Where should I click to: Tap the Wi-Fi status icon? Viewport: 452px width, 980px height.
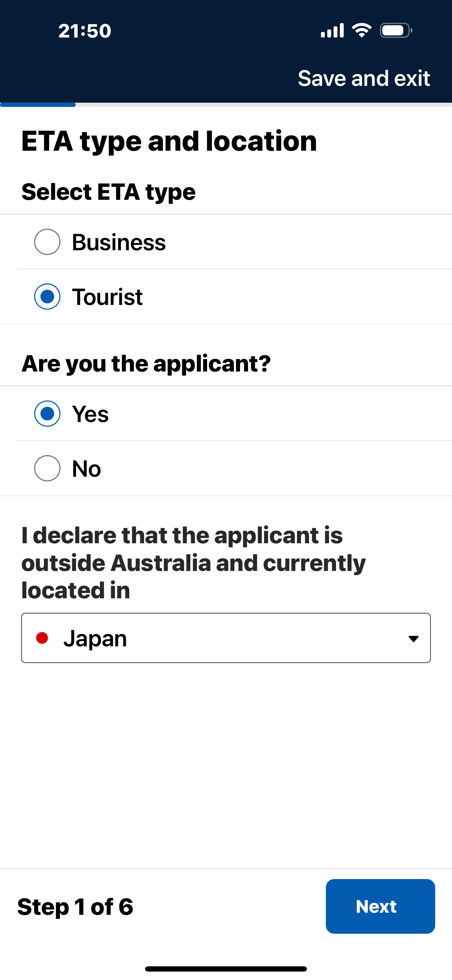pyautogui.click(x=362, y=30)
